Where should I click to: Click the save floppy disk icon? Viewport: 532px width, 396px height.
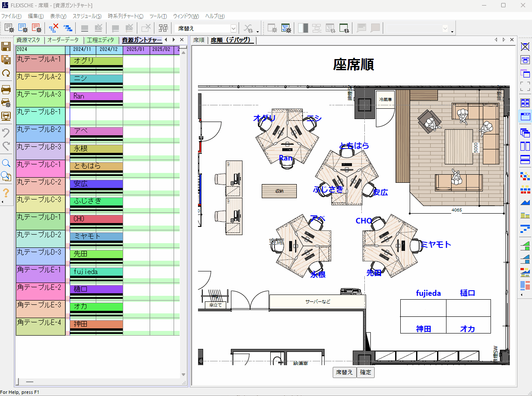coord(6,46)
